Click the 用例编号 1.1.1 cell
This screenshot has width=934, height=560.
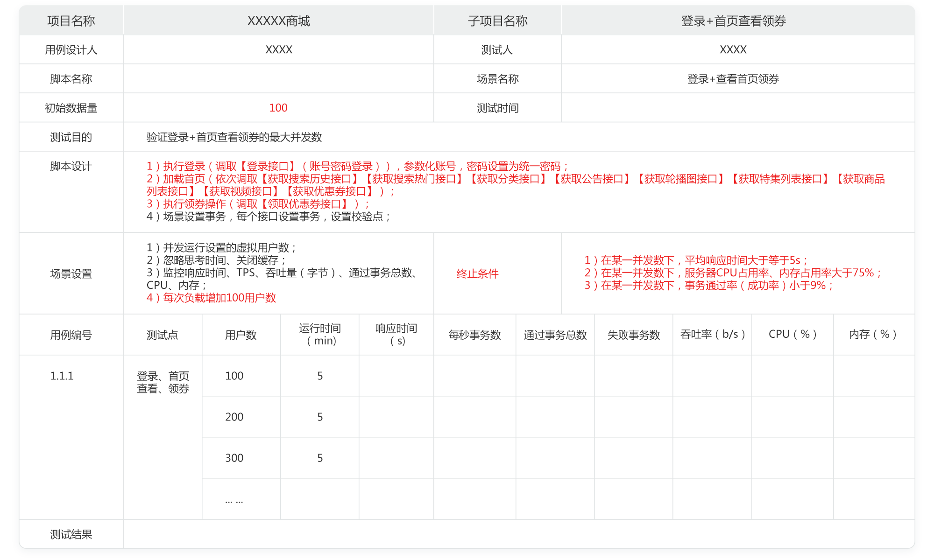coord(62,376)
